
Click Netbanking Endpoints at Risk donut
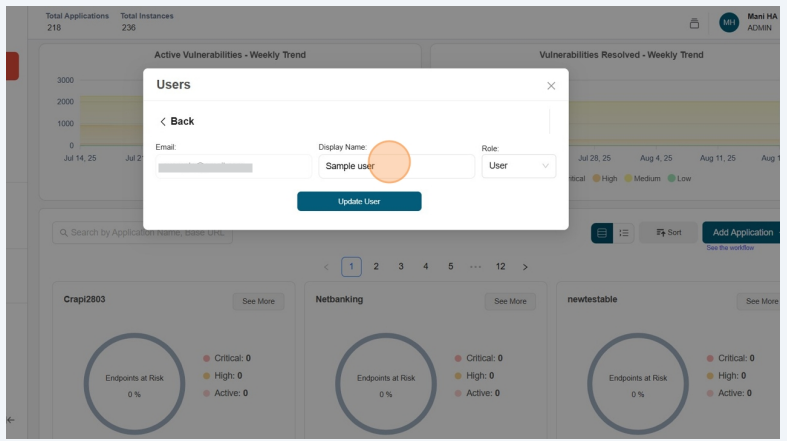pos(386,384)
